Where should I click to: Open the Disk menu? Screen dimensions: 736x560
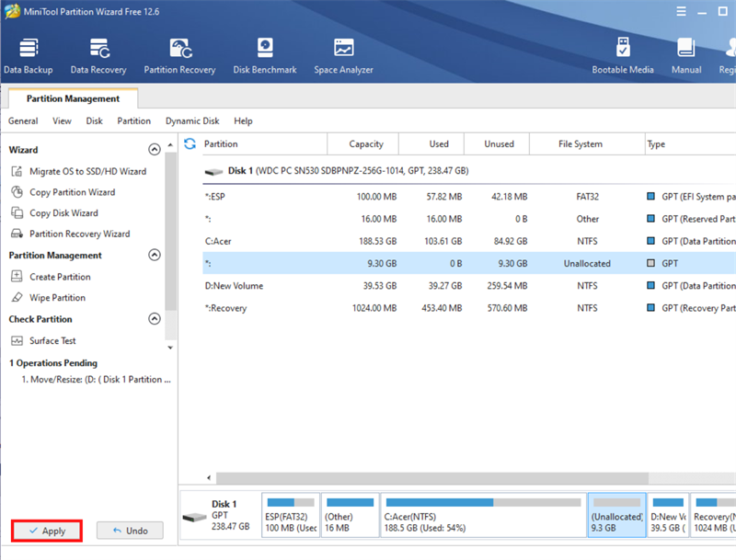(x=95, y=120)
